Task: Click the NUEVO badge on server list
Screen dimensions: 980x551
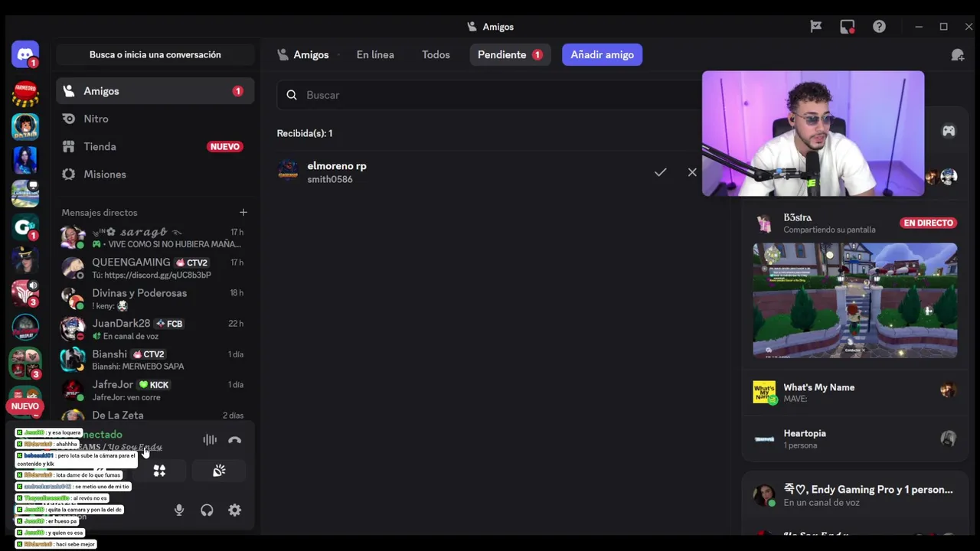Action: coord(24,406)
